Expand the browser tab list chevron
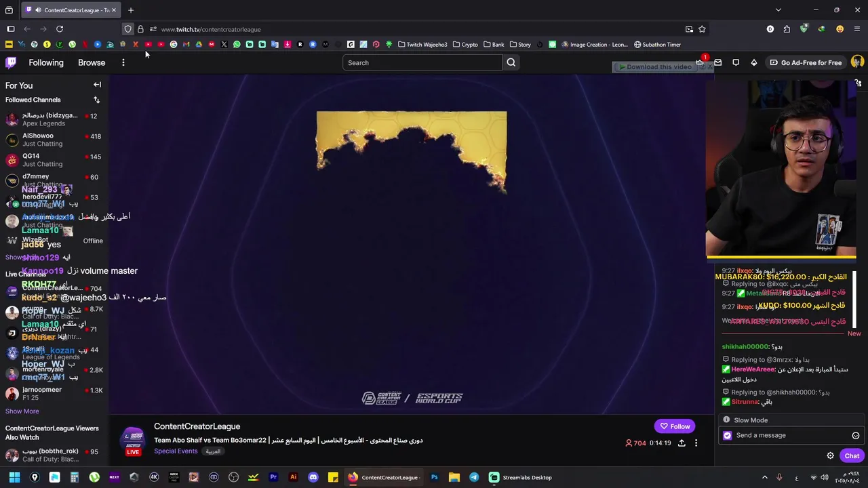The width and height of the screenshot is (868, 488). 778,10
